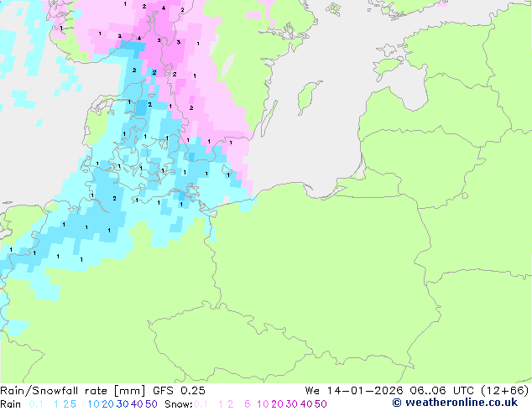Pick the snow legend value 0.1
Screen dimensions: 532x411
pos(201,404)
